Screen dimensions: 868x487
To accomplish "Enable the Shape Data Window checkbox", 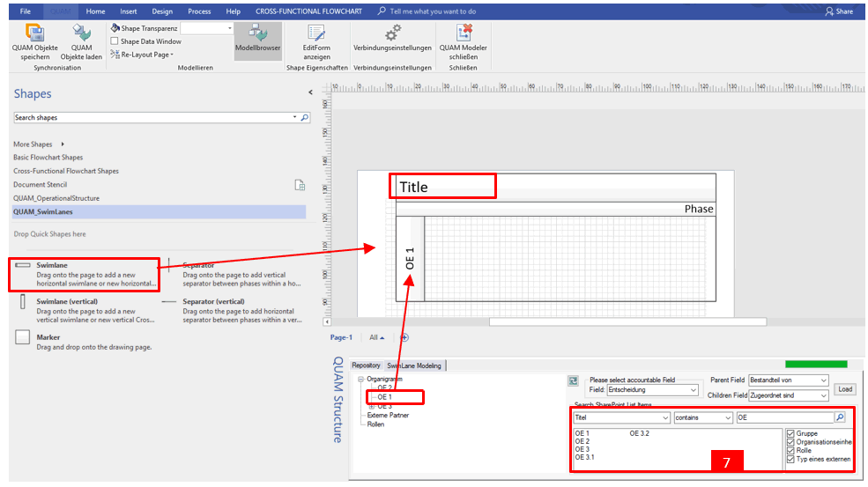I will click(115, 41).
